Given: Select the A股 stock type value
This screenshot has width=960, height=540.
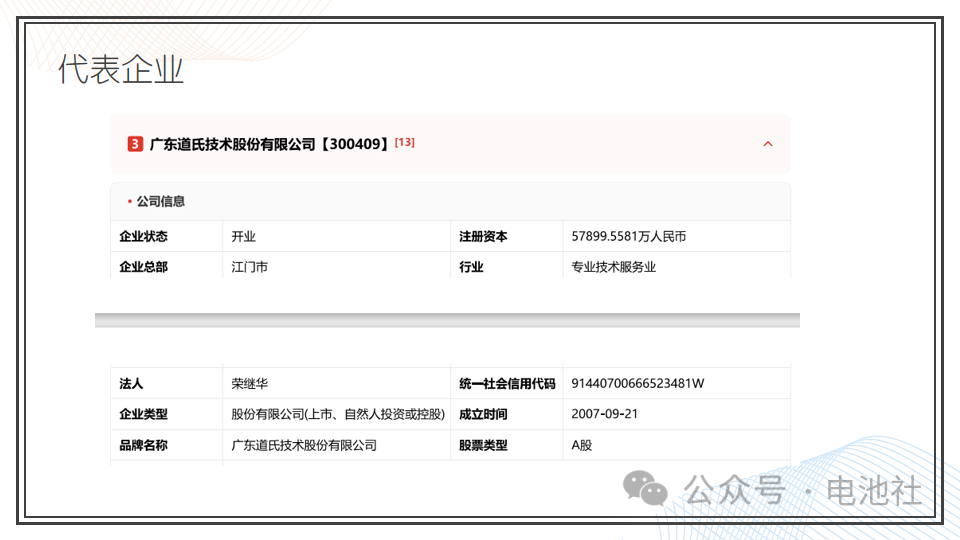Looking at the screenshot, I should [582, 446].
